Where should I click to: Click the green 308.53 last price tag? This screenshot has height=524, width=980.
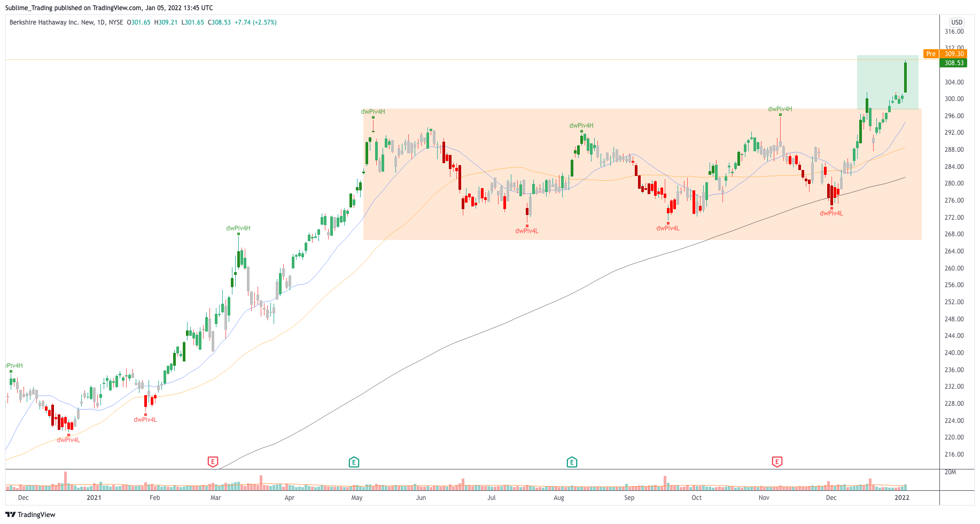coord(954,63)
